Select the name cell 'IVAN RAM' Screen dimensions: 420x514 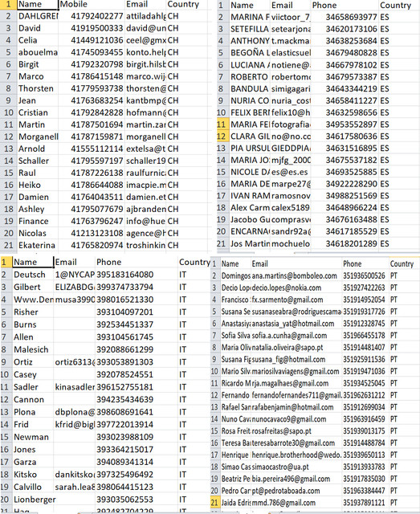point(249,196)
